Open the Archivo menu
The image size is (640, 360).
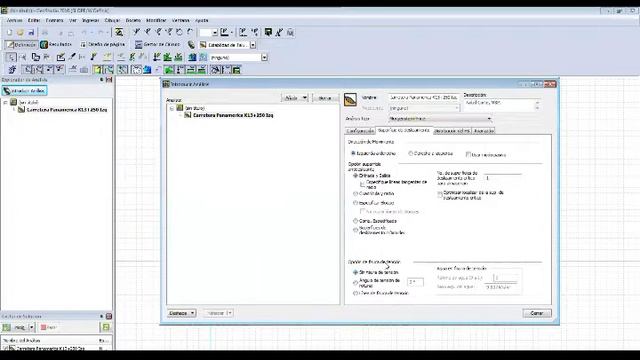pyautogui.click(x=15, y=20)
